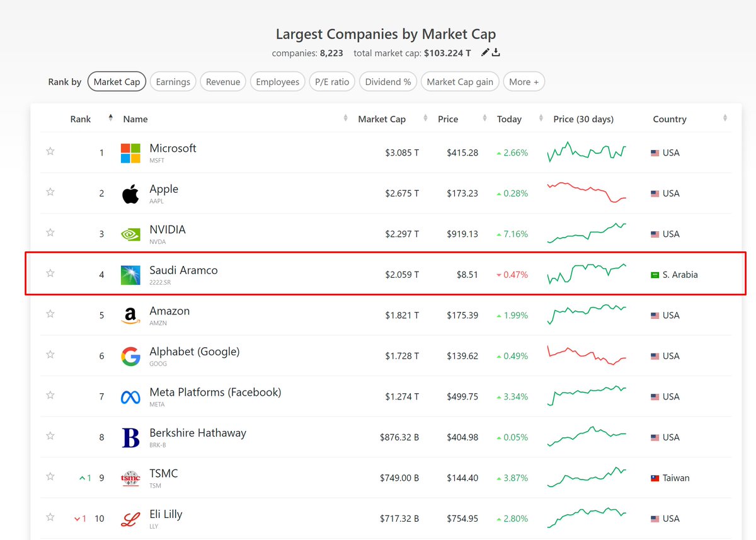The height and width of the screenshot is (540, 756).
Task: Star Apple as a favorite
Action: [50, 192]
